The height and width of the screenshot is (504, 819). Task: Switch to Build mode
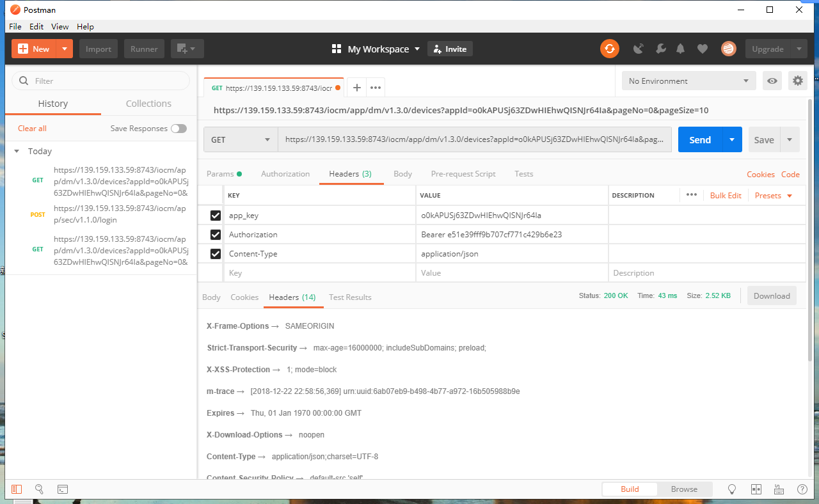click(x=630, y=489)
